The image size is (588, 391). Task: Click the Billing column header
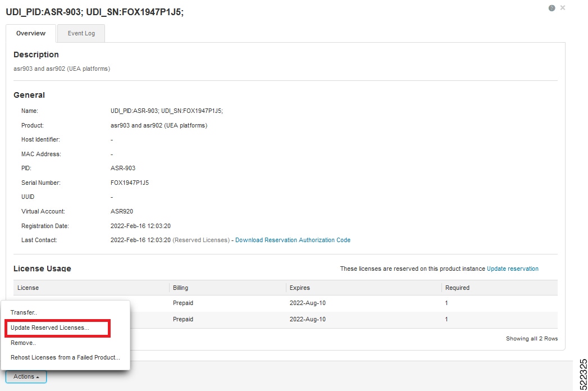point(227,288)
